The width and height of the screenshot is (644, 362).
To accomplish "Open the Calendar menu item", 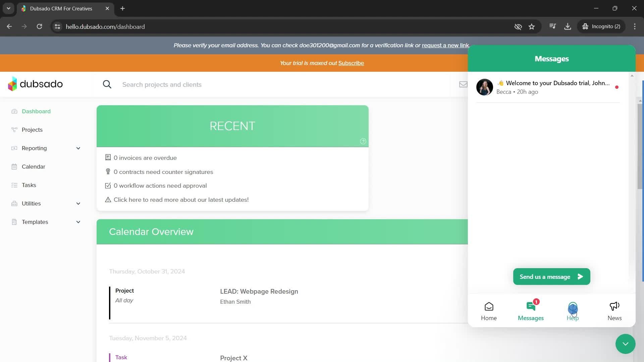I will (x=34, y=167).
